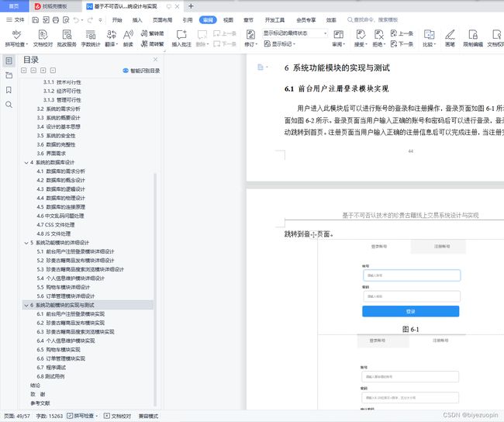Close the 目录 outline pane
Viewport: 504px width, 422px height.
(x=156, y=60)
